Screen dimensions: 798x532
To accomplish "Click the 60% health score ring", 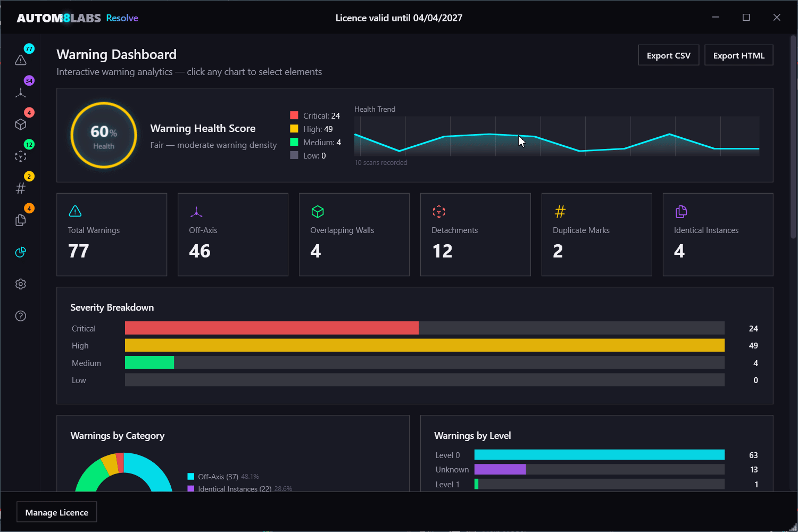I will coord(103,135).
